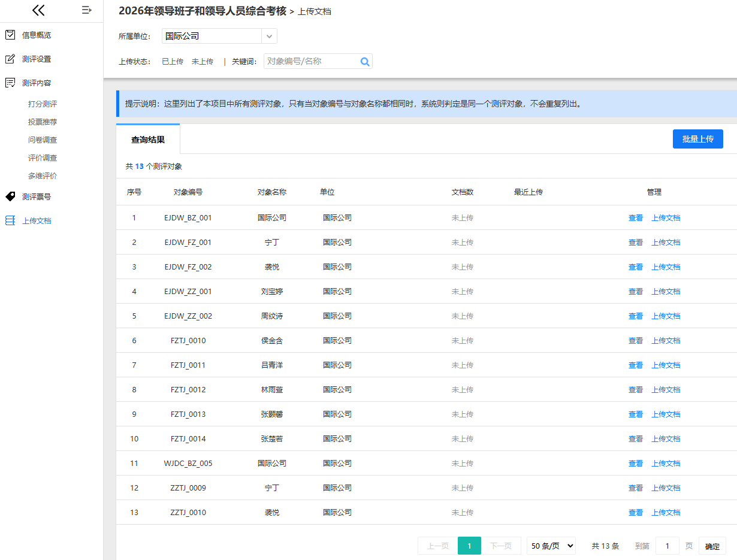Screen dimensions: 737x560
Task: Click 查看 for ZZTJ_0010
Action: (636, 512)
